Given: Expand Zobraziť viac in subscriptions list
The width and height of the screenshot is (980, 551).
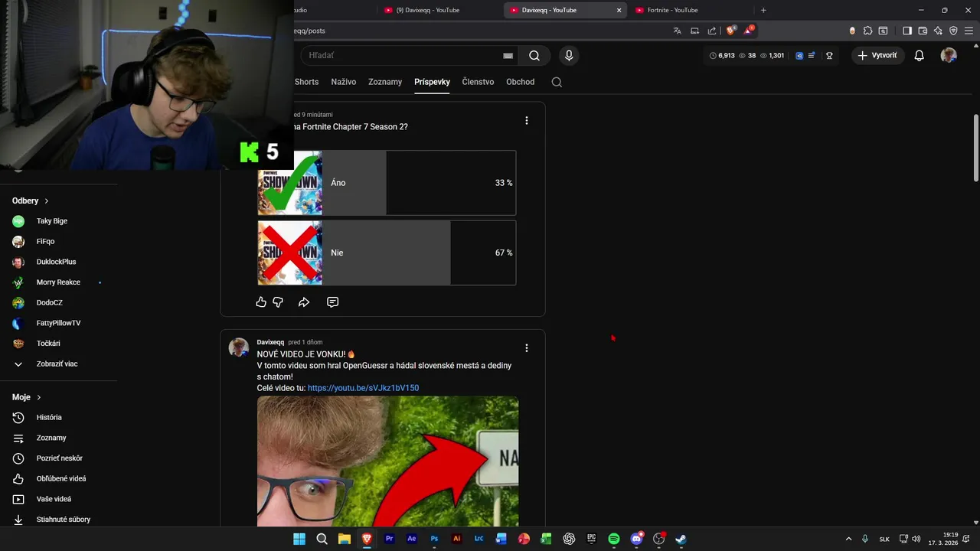Looking at the screenshot, I should (x=57, y=364).
